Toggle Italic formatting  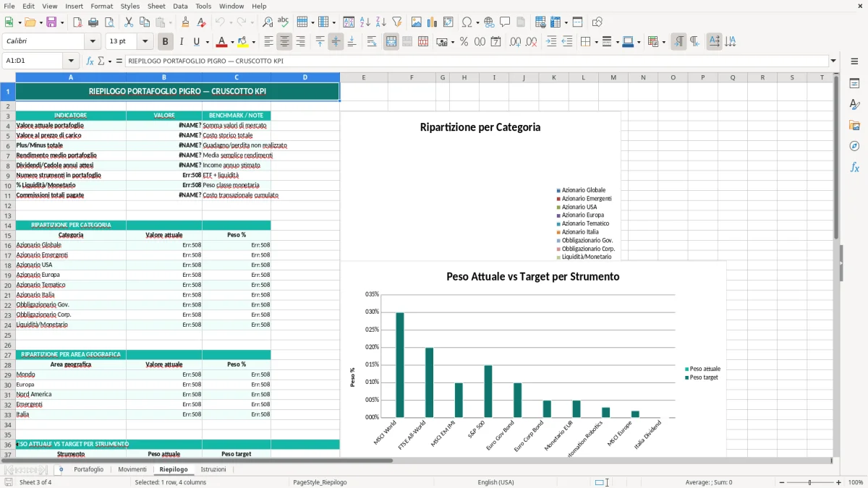pos(181,42)
